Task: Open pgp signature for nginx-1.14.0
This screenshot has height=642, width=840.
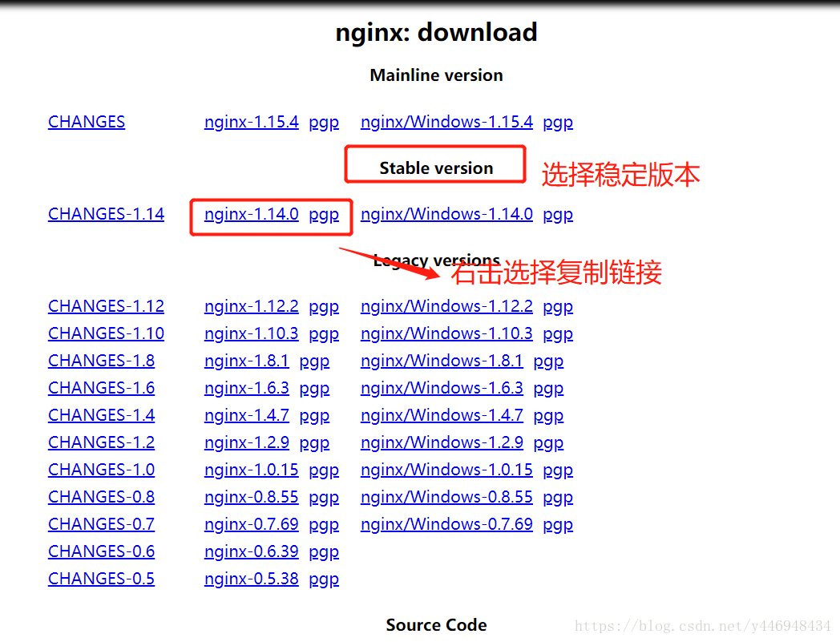Action: point(324,216)
